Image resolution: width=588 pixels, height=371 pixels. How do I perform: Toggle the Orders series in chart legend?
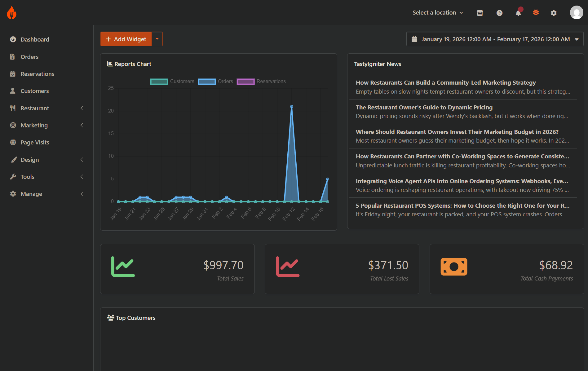tap(216, 82)
